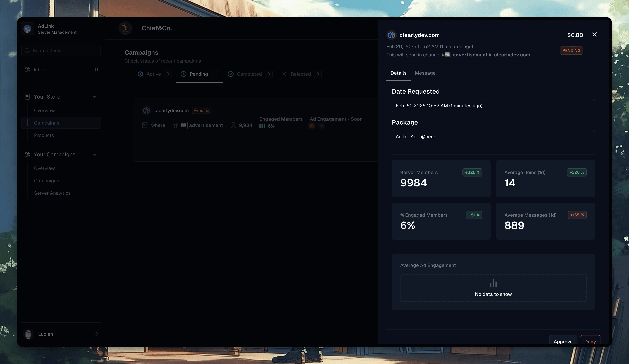
Task: Click Lucien's profile avatar
Action: click(28, 334)
